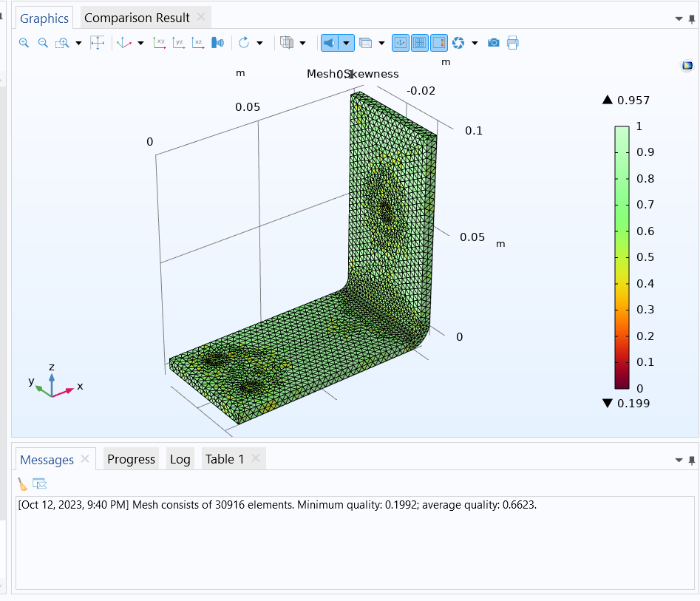Open the scene light dropdown arrow
The width and height of the screenshot is (700, 601).
click(346, 43)
